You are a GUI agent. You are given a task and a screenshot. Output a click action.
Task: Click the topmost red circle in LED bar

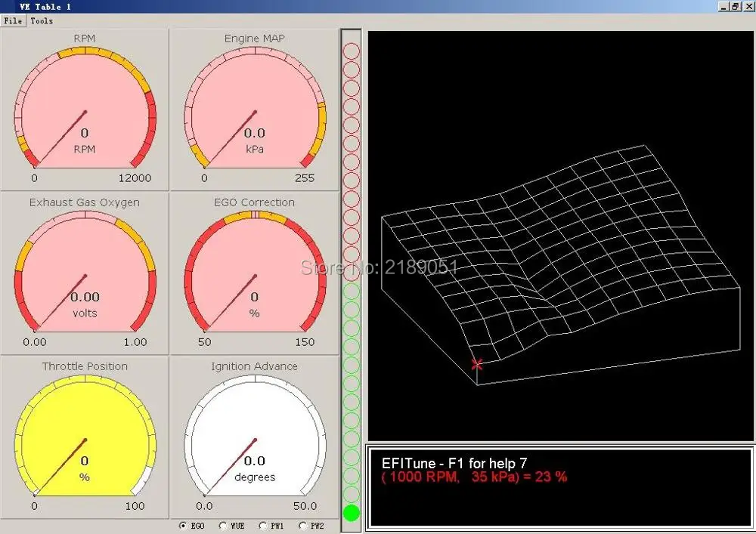pos(352,51)
